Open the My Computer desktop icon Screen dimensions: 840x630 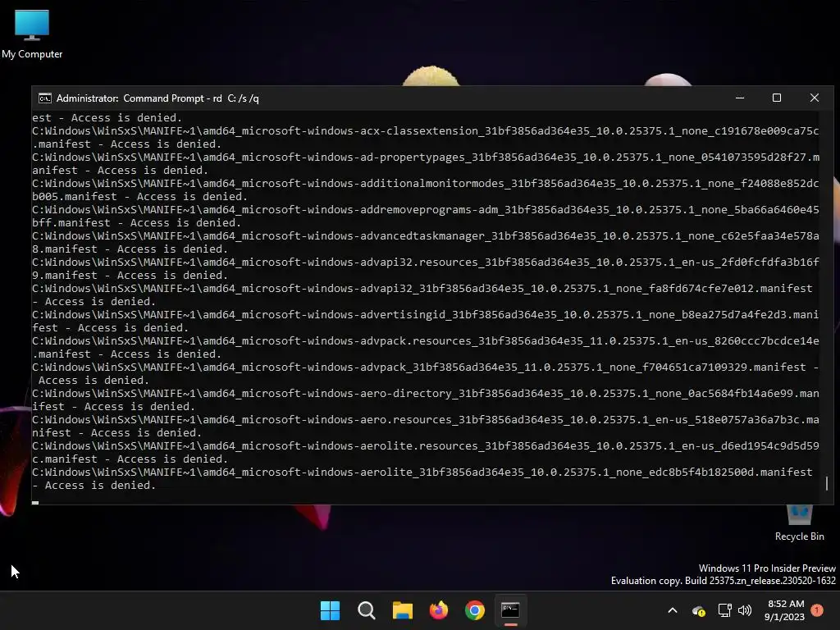(32, 34)
